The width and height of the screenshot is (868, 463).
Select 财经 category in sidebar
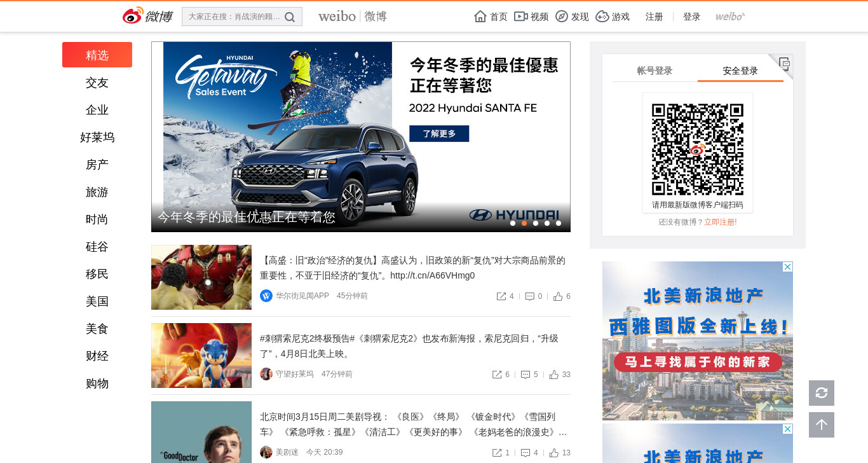pyautogui.click(x=97, y=356)
